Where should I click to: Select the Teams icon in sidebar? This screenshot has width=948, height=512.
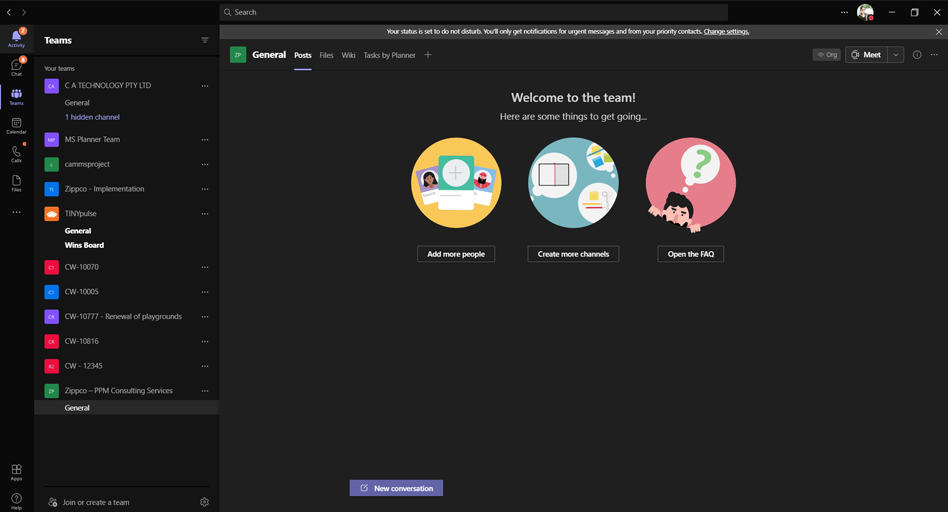[x=16, y=96]
